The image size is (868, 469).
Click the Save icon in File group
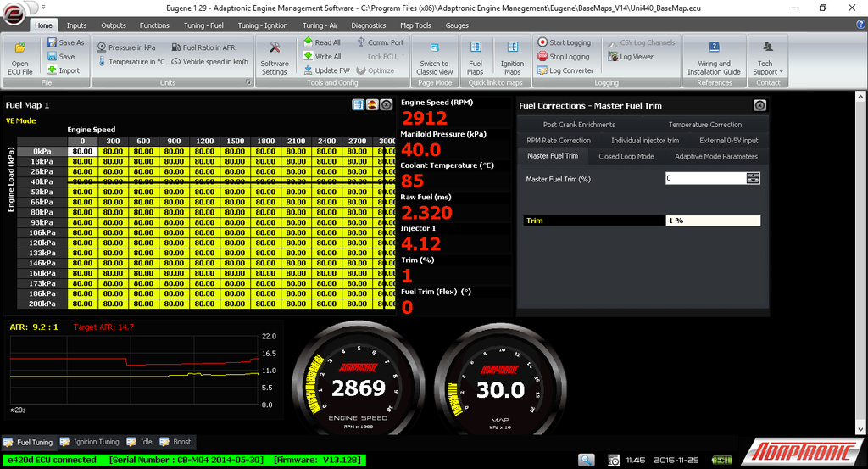tap(52, 57)
